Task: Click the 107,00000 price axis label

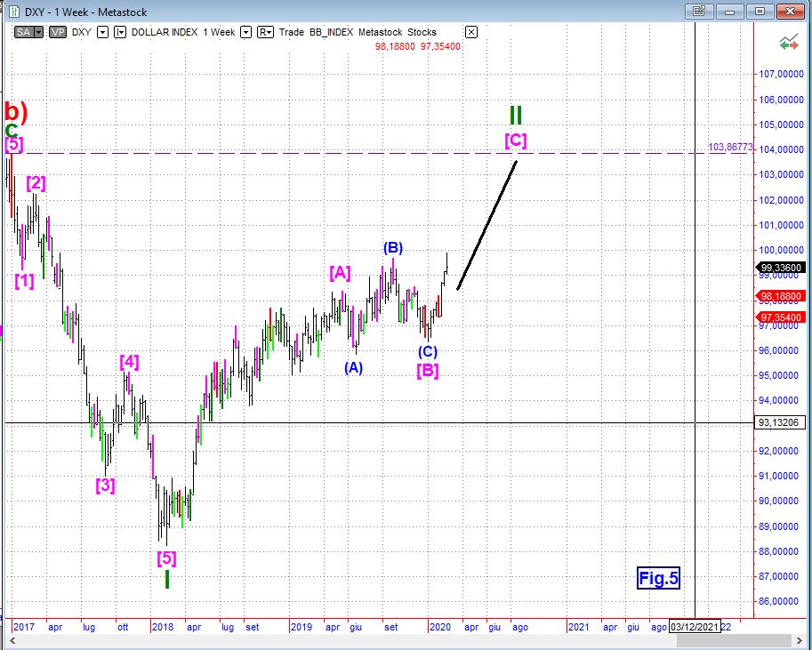Action: pyautogui.click(x=782, y=74)
